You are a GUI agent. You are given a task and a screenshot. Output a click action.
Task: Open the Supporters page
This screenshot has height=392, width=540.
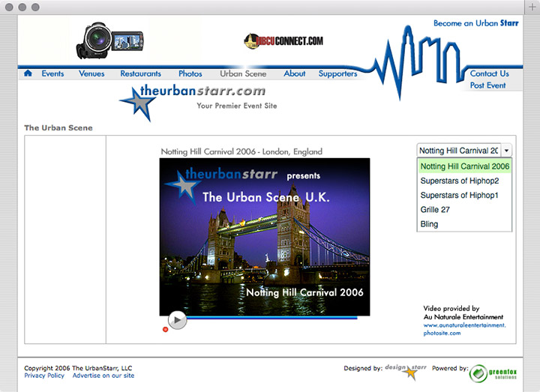[337, 73]
